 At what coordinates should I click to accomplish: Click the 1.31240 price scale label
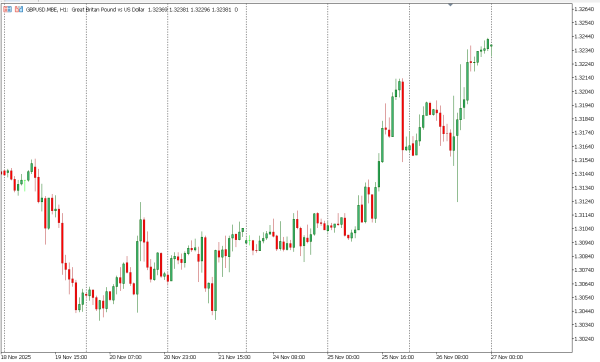point(584,201)
